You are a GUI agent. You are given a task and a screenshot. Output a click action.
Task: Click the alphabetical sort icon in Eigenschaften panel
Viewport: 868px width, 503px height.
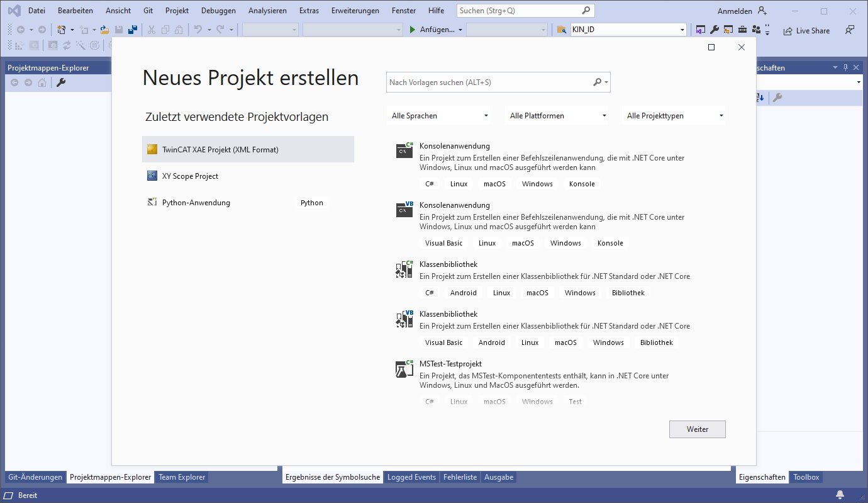760,98
